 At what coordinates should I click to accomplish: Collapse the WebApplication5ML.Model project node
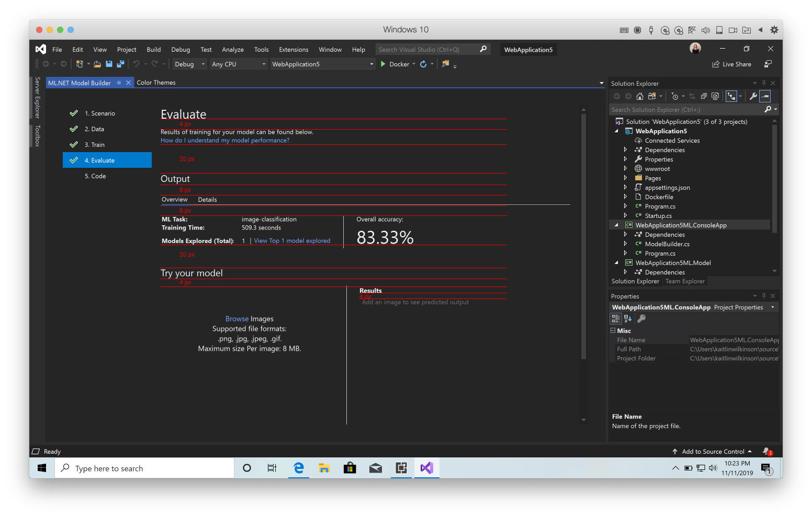(616, 263)
